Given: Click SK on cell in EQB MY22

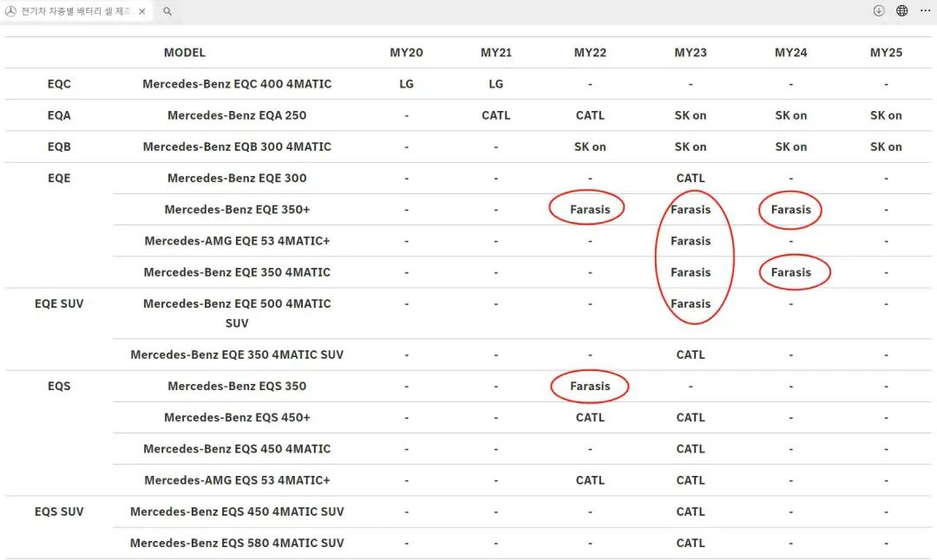Looking at the screenshot, I should [x=590, y=147].
